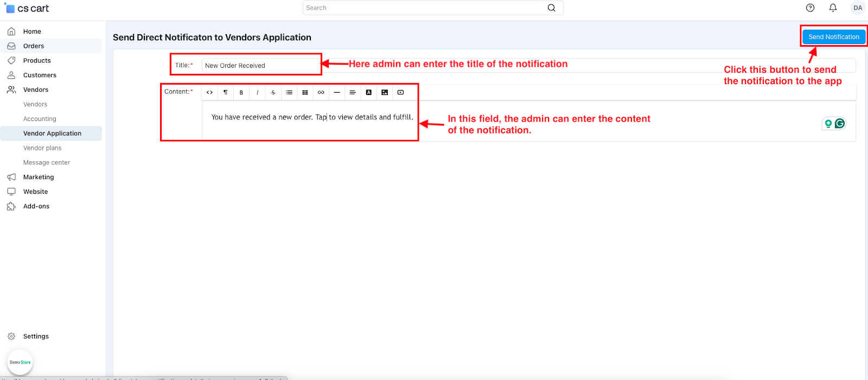868x380 pixels.
Task: Apply bold formatting in content editor
Action: (x=241, y=92)
